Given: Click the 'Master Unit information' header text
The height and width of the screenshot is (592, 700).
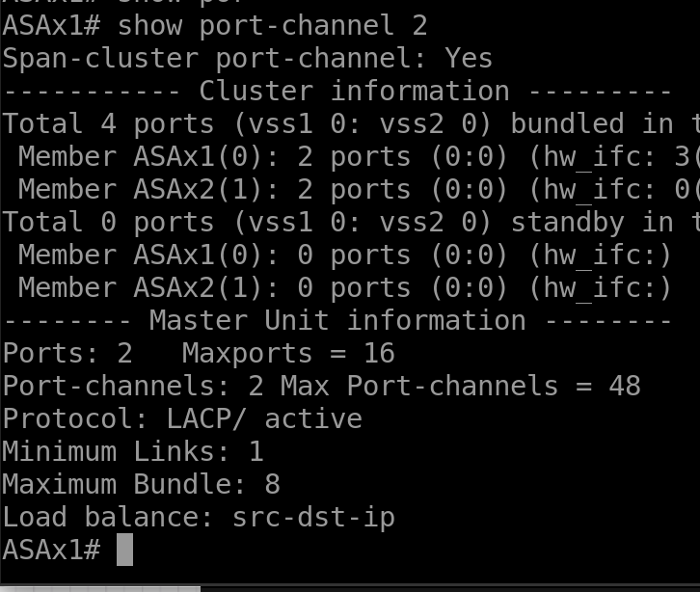Looking at the screenshot, I should [337, 320].
